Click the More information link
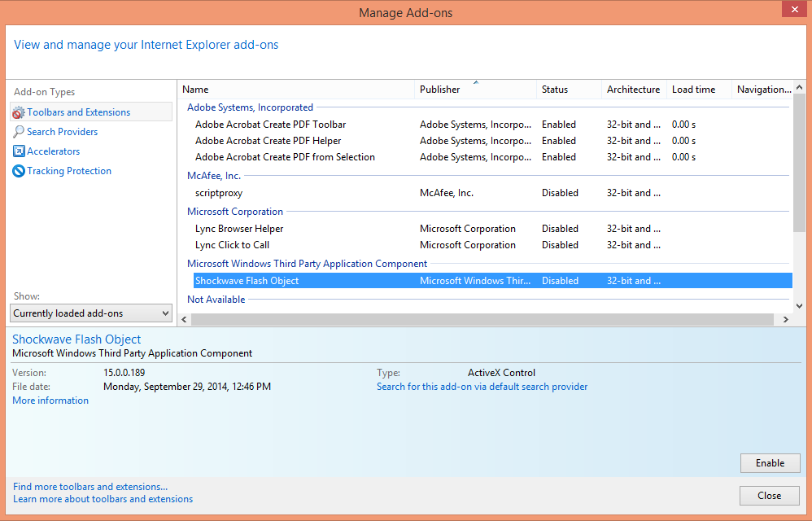Viewport: 812px width, 521px height. pyautogui.click(x=50, y=401)
